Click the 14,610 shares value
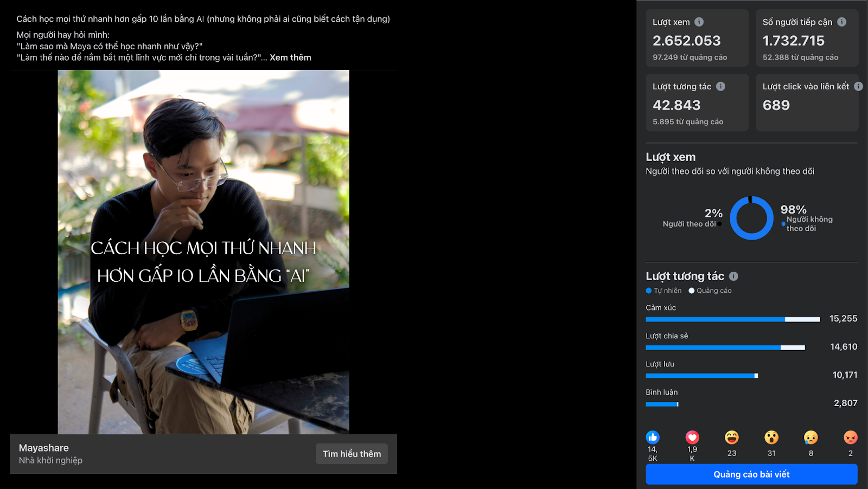The width and height of the screenshot is (868, 489). [844, 347]
